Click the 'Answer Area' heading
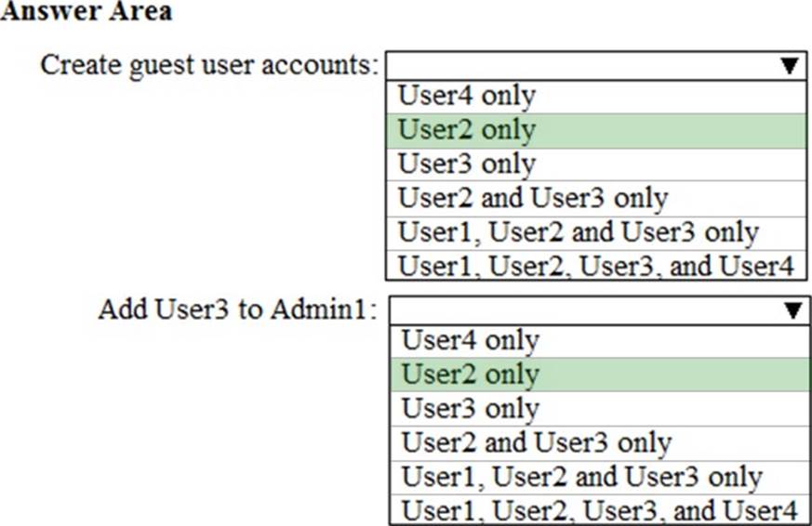 pyautogui.click(x=86, y=12)
